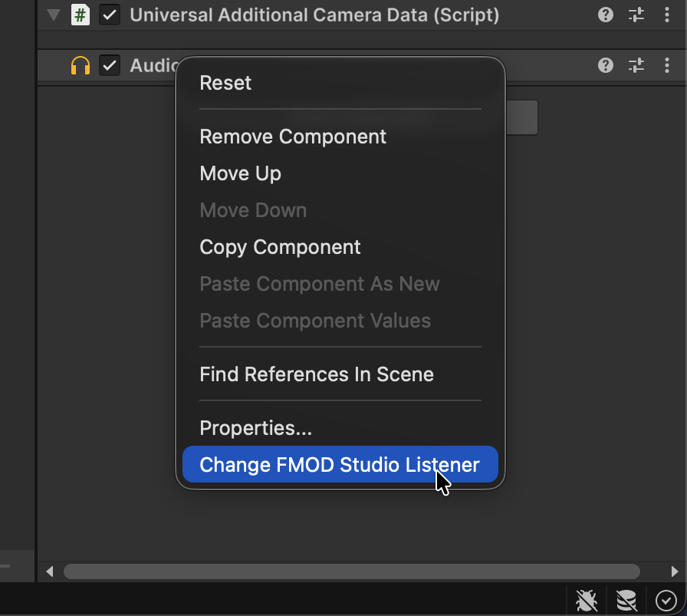Click Paste Component As New

(x=340, y=284)
